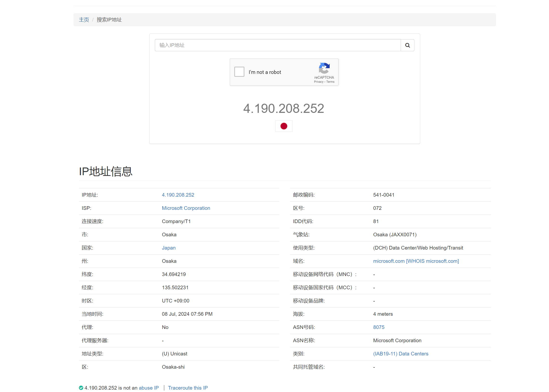
Task: Click the 代理服务器 label
Action: pyautogui.click(x=95, y=340)
